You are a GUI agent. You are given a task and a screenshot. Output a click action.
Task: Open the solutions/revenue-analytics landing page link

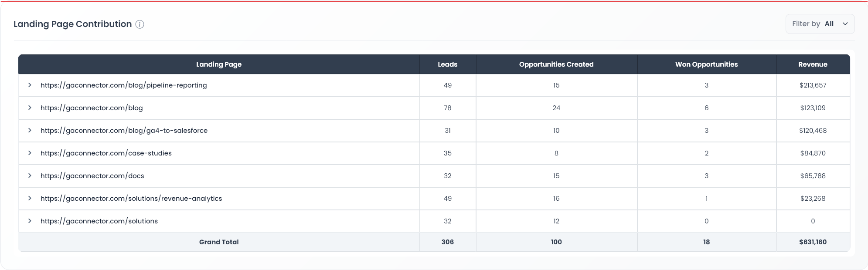[x=131, y=199]
